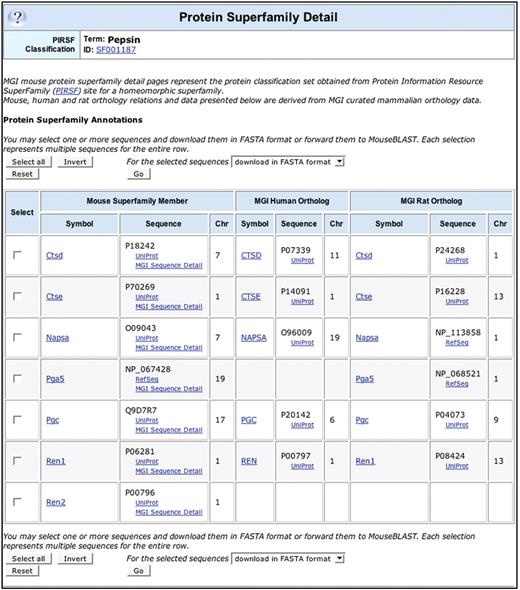Image resolution: width=520 pixels, height=590 pixels.
Task: Tick the checkbox for the Pga5 row
Action: (x=17, y=378)
